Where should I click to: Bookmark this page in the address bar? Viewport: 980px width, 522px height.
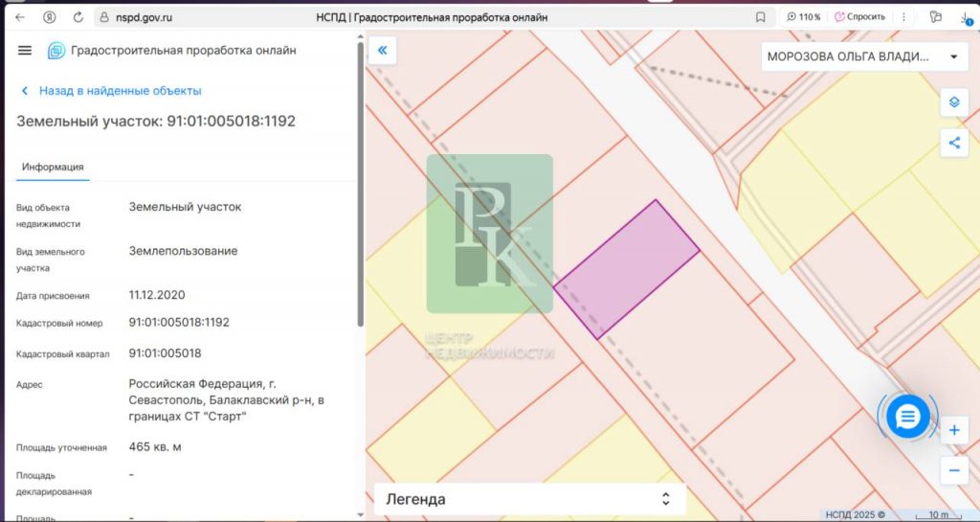point(761,17)
